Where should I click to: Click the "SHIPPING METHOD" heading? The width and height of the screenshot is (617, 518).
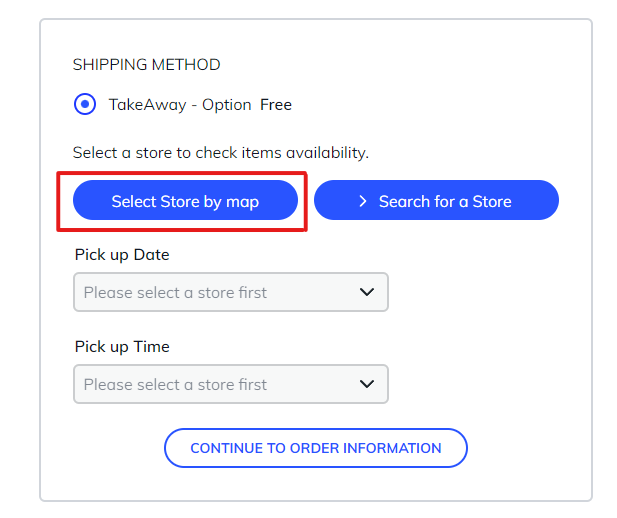click(x=146, y=65)
